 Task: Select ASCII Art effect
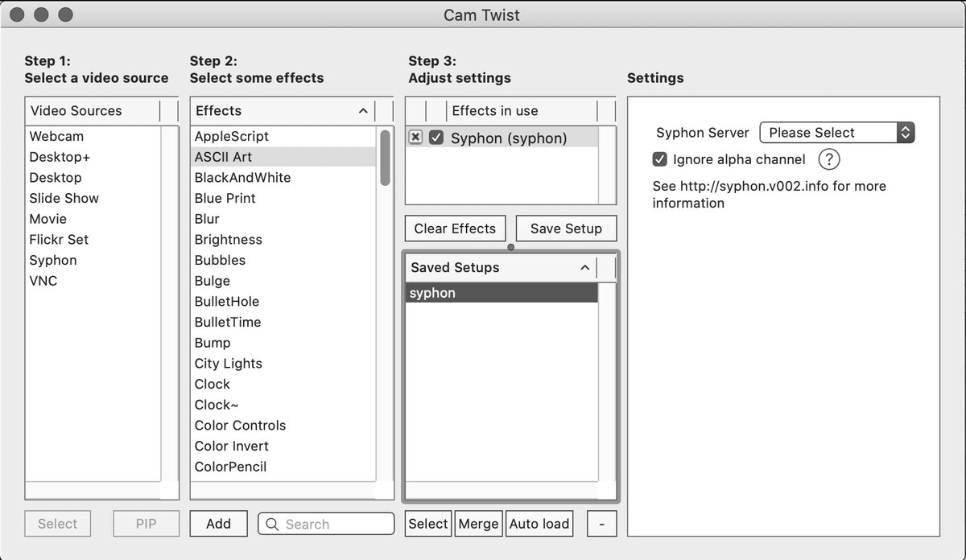coord(283,157)
